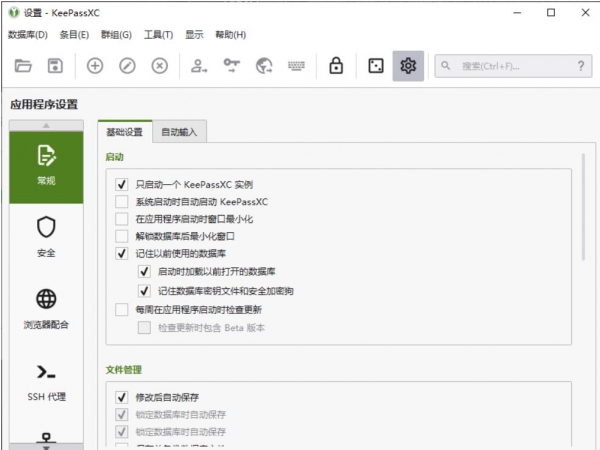Open search help question mark
The width and height of the screenshot is (600, 450).
[580, 66]
